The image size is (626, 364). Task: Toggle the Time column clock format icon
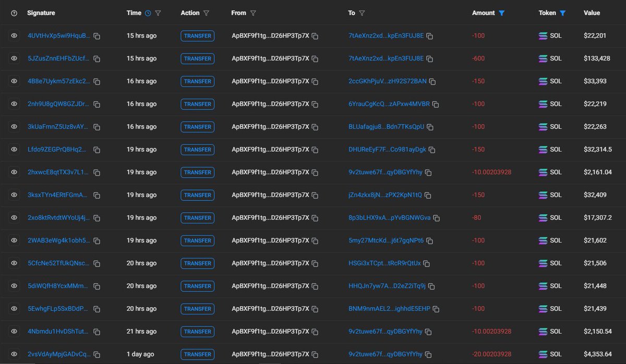coord(148,13)
